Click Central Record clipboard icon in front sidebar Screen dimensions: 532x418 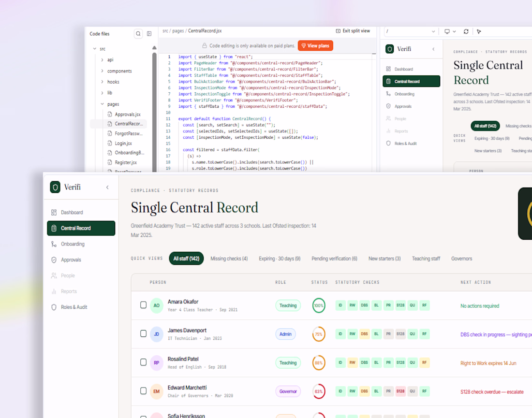click(54, 228)
